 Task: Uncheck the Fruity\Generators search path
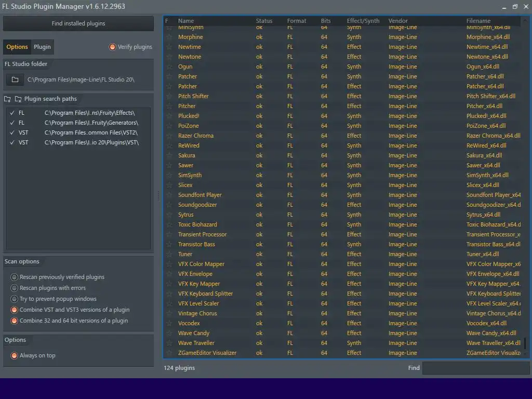12,123
